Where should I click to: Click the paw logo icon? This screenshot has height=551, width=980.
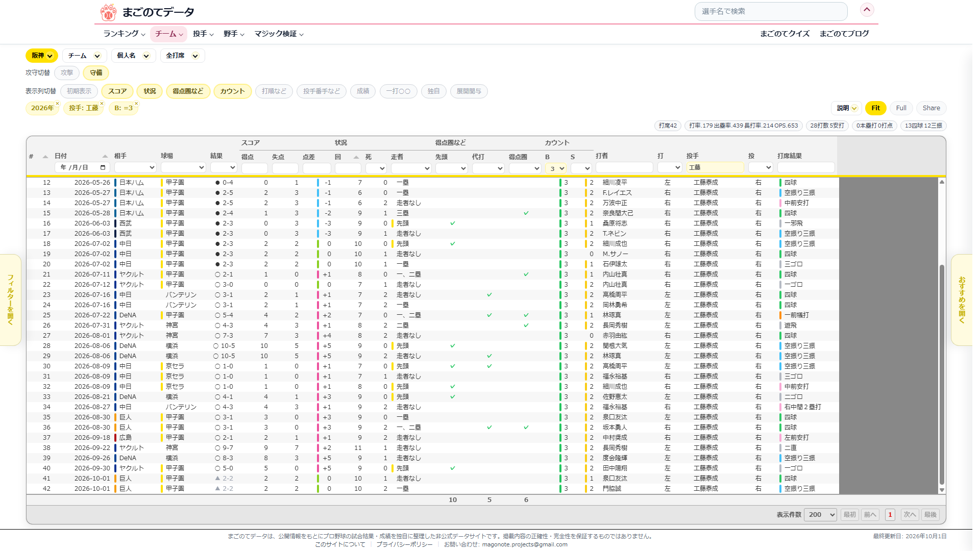coord(108,12)
